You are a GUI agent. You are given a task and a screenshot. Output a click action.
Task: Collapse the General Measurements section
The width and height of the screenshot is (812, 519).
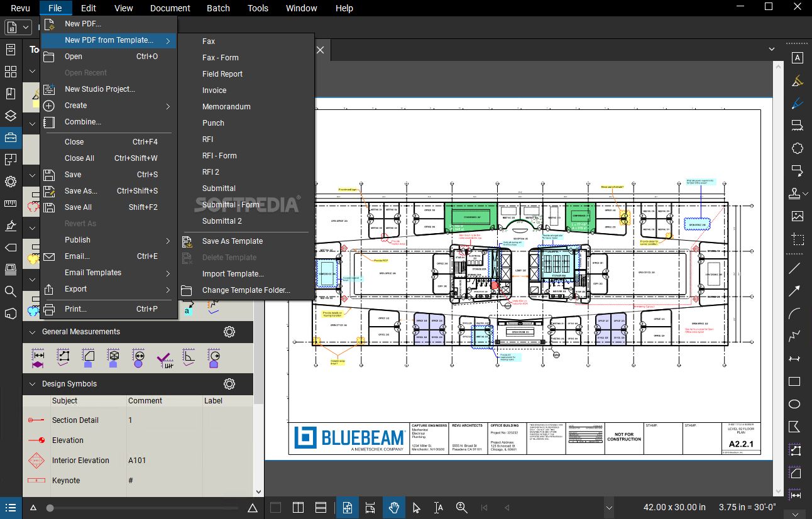pos(33,332)
